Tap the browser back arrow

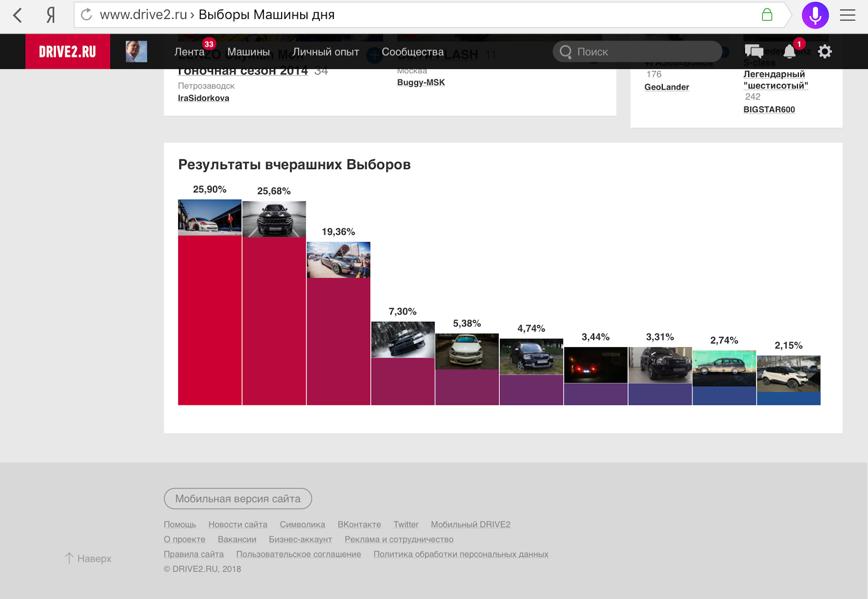click(18, 15)
